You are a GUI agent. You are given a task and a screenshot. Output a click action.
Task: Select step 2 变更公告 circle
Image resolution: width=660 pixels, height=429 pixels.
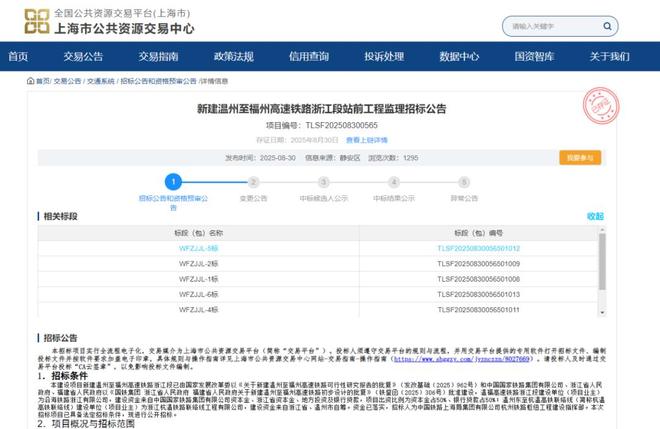tap(253, 182)
